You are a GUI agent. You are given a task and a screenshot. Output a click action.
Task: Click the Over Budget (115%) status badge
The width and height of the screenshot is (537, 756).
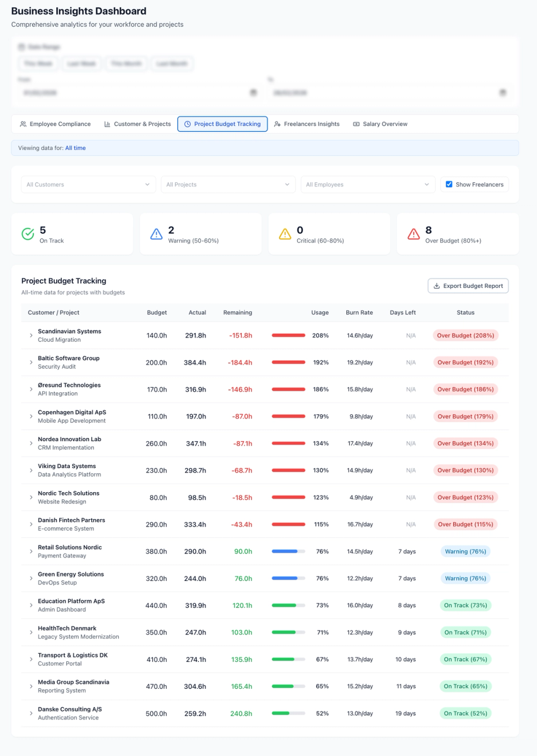(466, 524)
